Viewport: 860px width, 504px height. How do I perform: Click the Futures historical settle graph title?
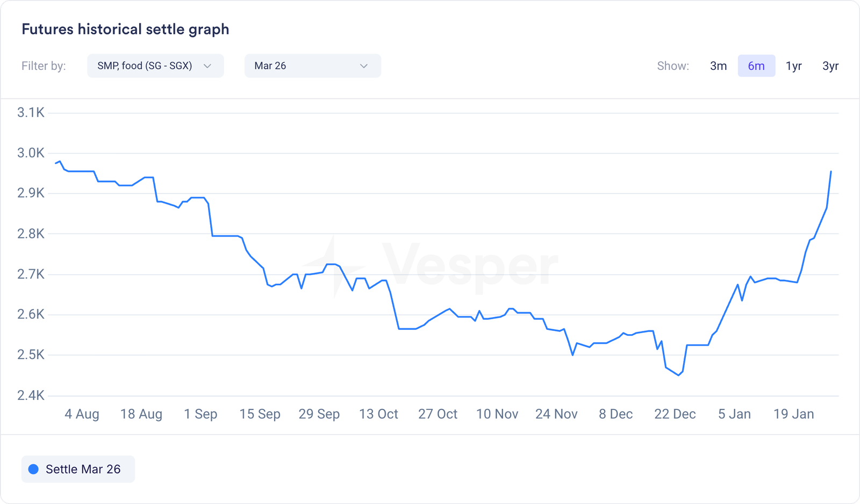click(125, 29)
